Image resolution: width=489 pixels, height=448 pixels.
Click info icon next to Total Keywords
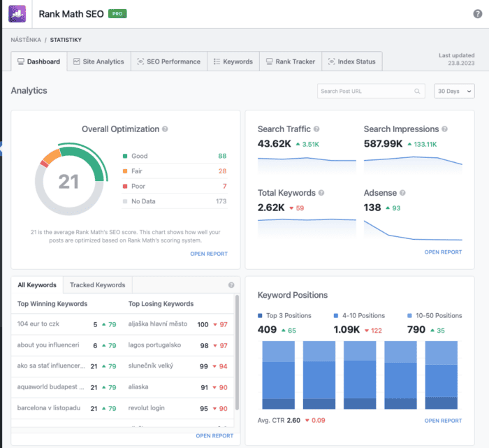321,193
